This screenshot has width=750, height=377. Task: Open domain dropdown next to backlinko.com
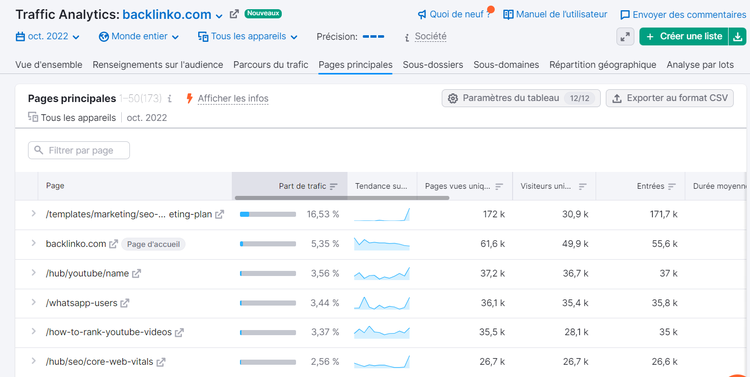pyautogui.click(x=219, y=16)
